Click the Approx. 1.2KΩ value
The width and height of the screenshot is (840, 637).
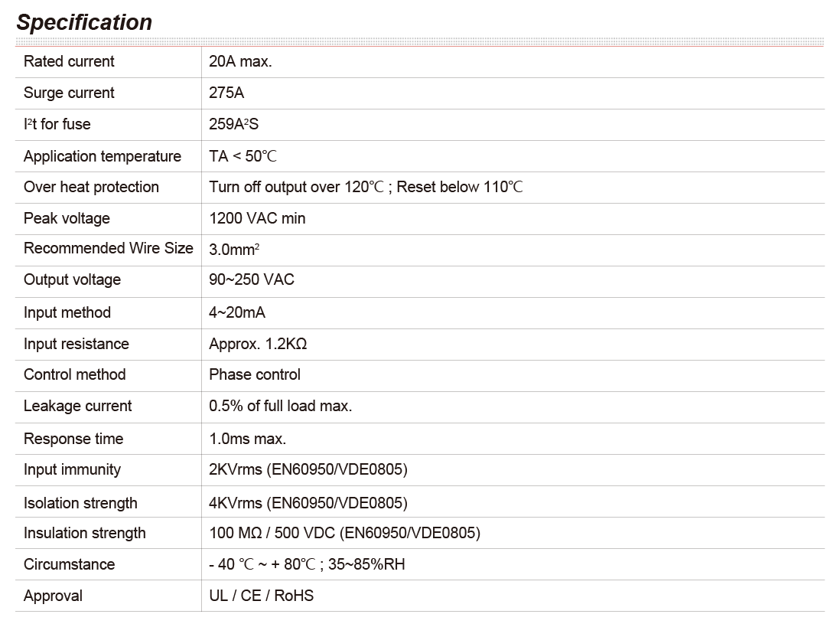[x=258, y=344]
